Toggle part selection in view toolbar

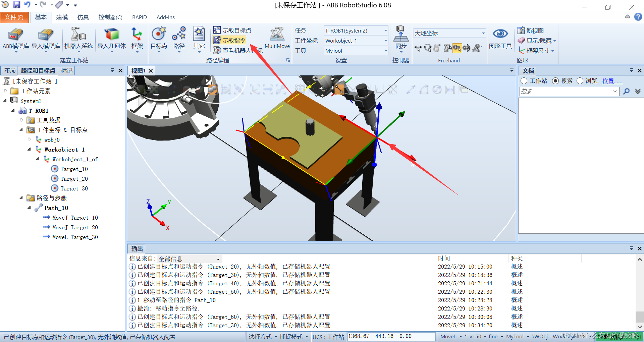coord(212,89)
